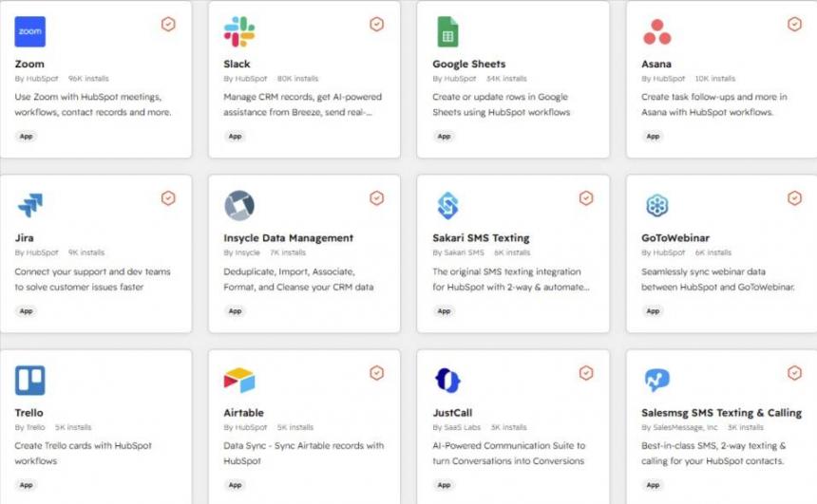Viewport: 817px width, 504px height.
Task: Click certified badge on GoToWebinar card
Action: (794, 197)
